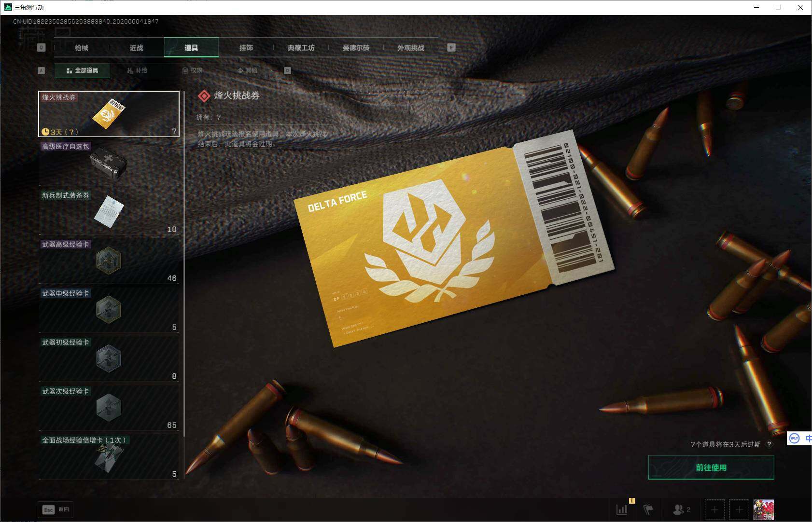This screenshot has height=522, width=812.
Task: Select the 全面战场经验倍增卡 item
Action: click(109, 457)
